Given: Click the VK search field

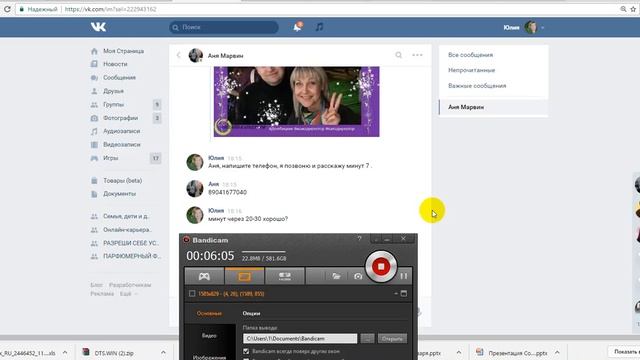Looking at the screenshot, I should pos(224,27).
